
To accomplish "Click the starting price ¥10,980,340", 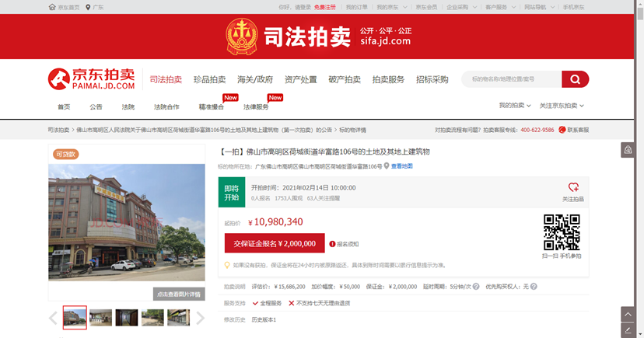I will click(275, 222).
